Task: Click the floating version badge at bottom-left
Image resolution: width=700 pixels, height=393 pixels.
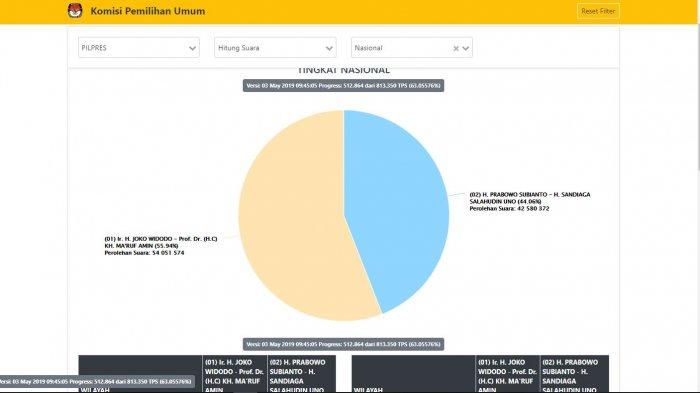Action: pyautogui.click(x=96, y=381)
